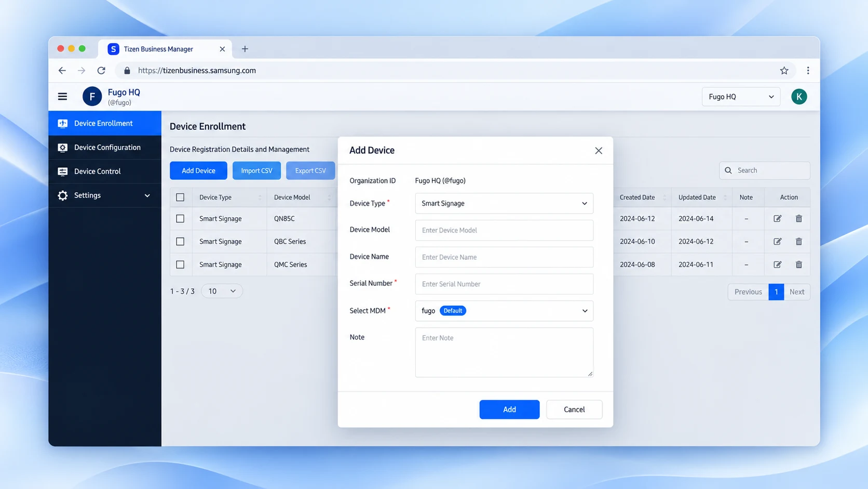Reload the page in the browser
Screen dimensions: 868x489
pos(101,71)
